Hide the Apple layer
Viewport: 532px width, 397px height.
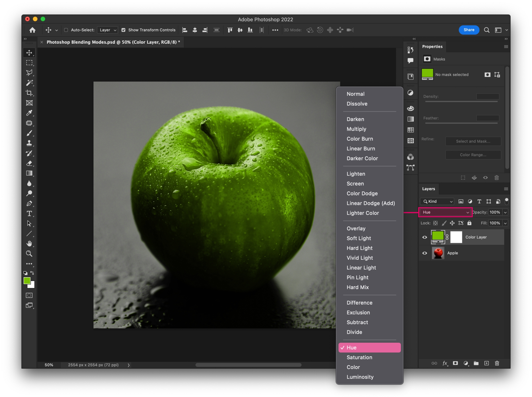[x=425, y=253]
